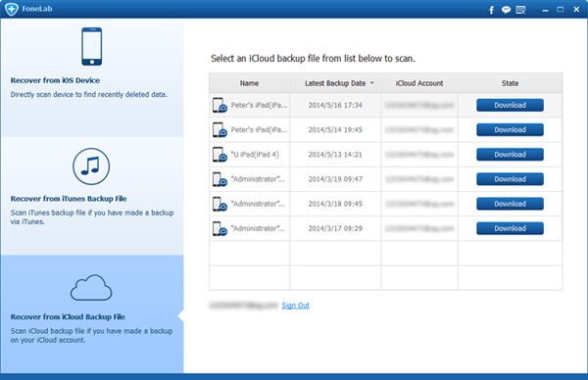Viewport: 588px width, 380px height.
Task: Click device icon of 2014/5/16 Peter's iPad backup
Action: [x=220, y=106]
